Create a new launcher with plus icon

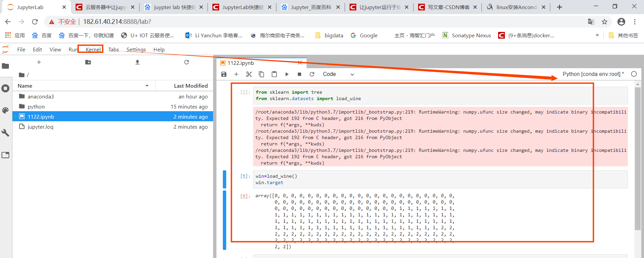pos(39,62)
